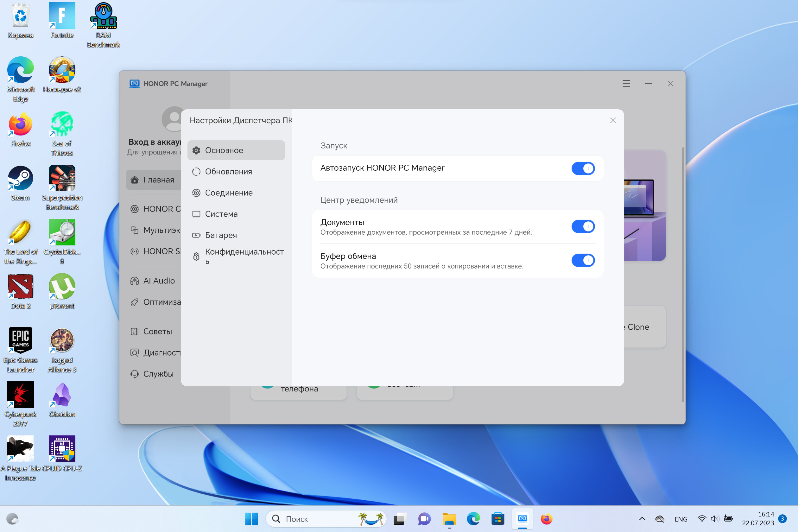The width and height of the screenshot is (798, 532).
Task: Select the Jagged Alliance 3 desktop icon
Action: point(62,351)
